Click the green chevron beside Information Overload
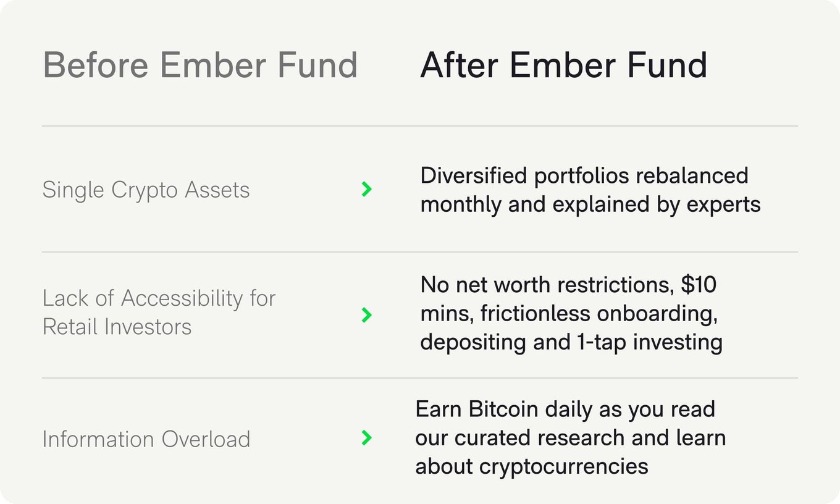 pyautogui.click(x=367, y=438)
